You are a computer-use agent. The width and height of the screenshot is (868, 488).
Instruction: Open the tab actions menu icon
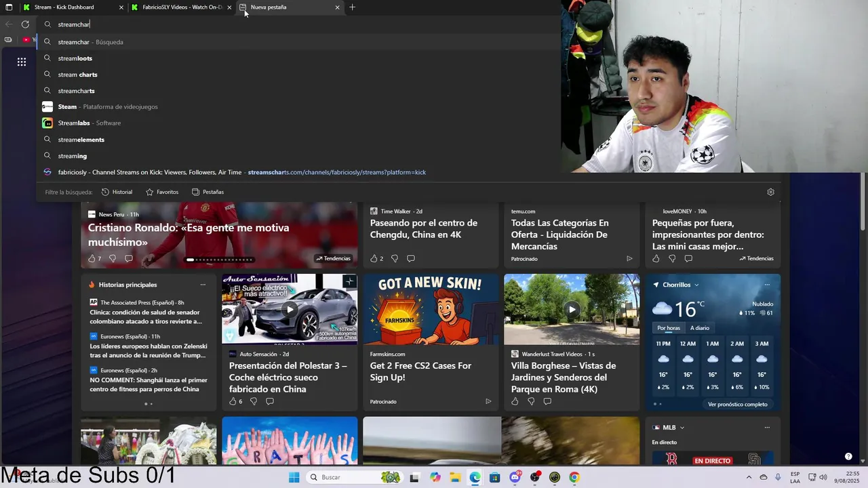[9, 7]
